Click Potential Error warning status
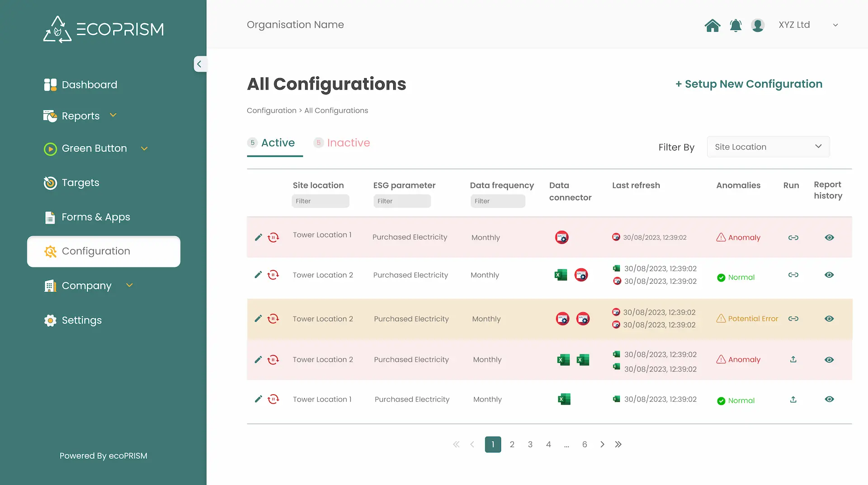Image resolution: width=868 pixels, height=485 pixels. pyautogui.click(x=747, y=319)
